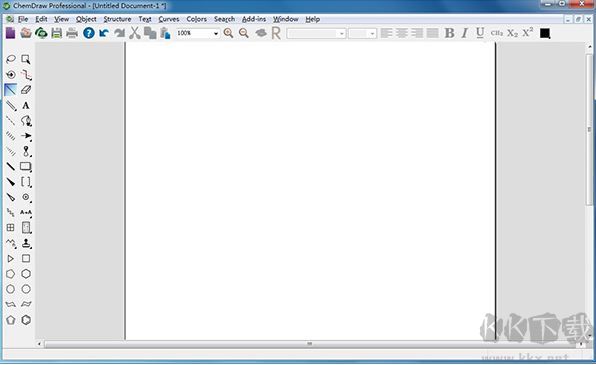Click the vertical scrollbar thumb
Viewport: 596px width, 365px height.
(590, 130)
